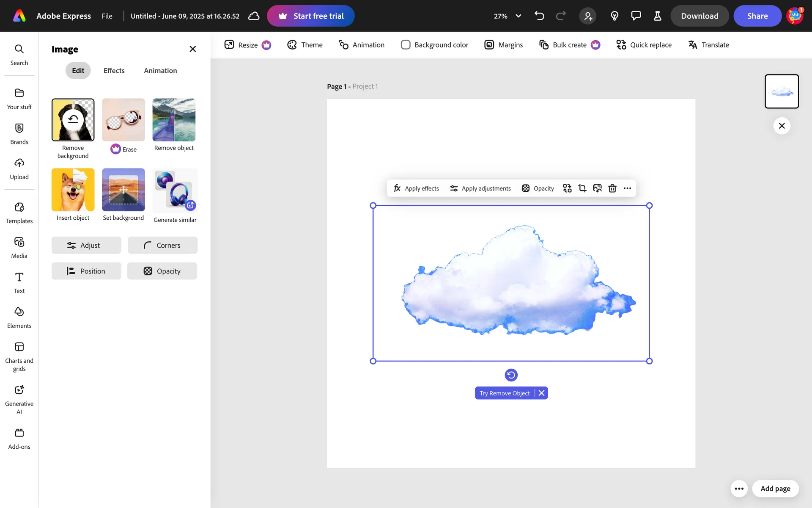Image resolution: width=812 pixels, height=508 pixels.
Task: Click the lightbulb tips icon
Action: 614,16
